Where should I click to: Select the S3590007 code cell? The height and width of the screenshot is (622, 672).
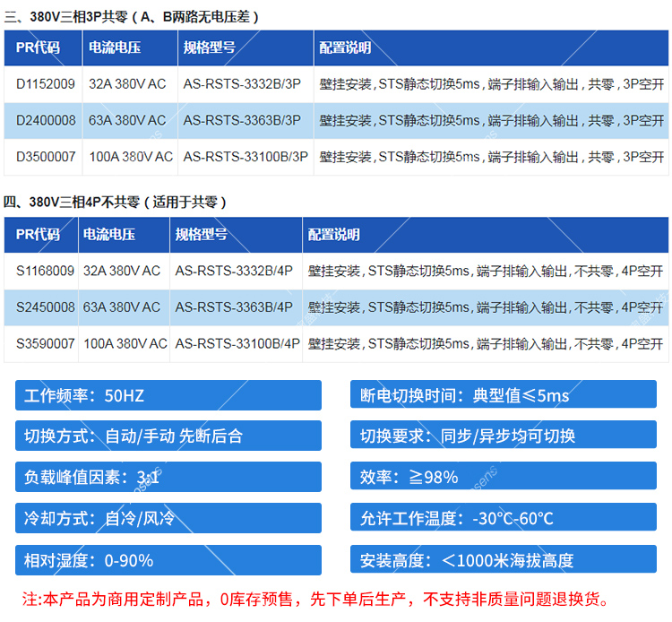click(x=46, y=342)
